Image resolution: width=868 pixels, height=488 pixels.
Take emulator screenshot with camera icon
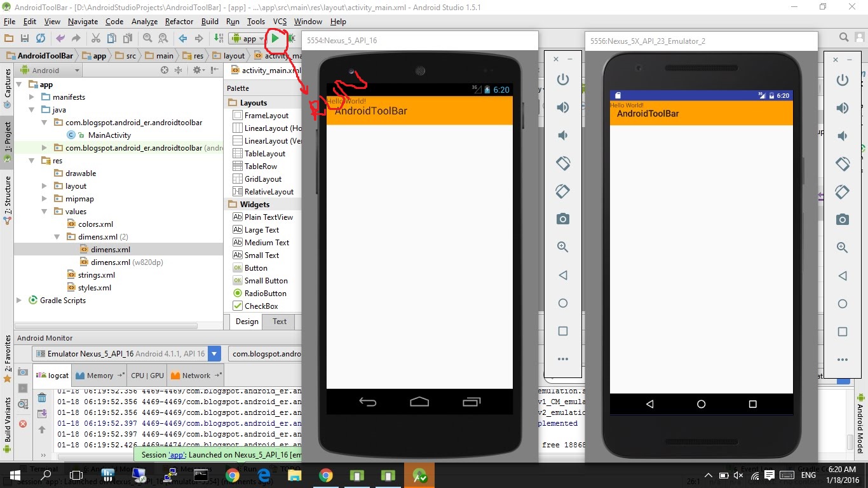[562, 219]
